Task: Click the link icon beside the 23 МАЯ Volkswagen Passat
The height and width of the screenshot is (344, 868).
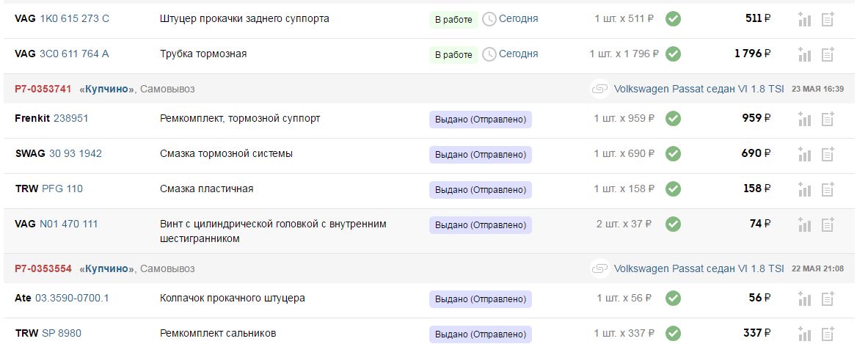Action: (x=600, y=89)
